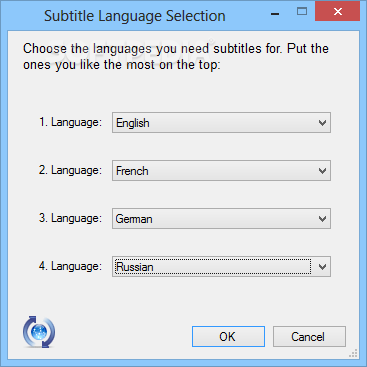Close the Subtitle Language Selection window
Screen dimensions: 367x367
[x=337, y=12]
